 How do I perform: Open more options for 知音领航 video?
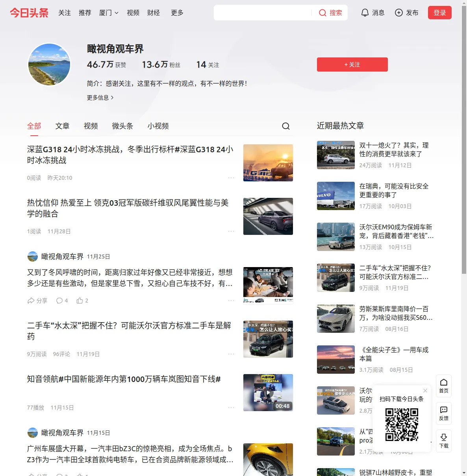(231, 408)
